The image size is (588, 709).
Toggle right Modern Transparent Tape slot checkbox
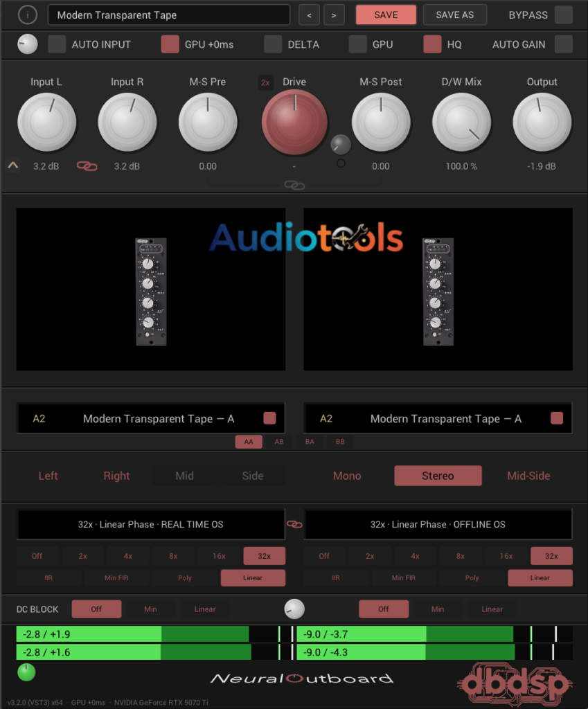pyautogui.click(x=557, y=418)
